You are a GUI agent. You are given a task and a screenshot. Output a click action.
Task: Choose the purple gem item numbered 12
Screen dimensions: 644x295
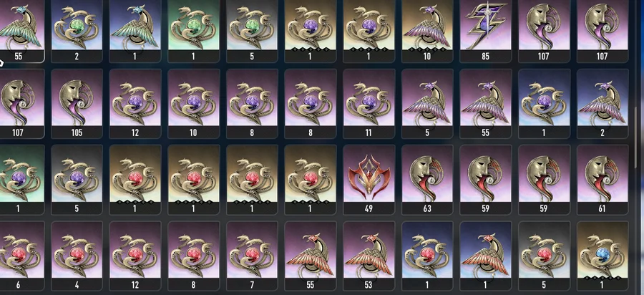coord(135,104)
